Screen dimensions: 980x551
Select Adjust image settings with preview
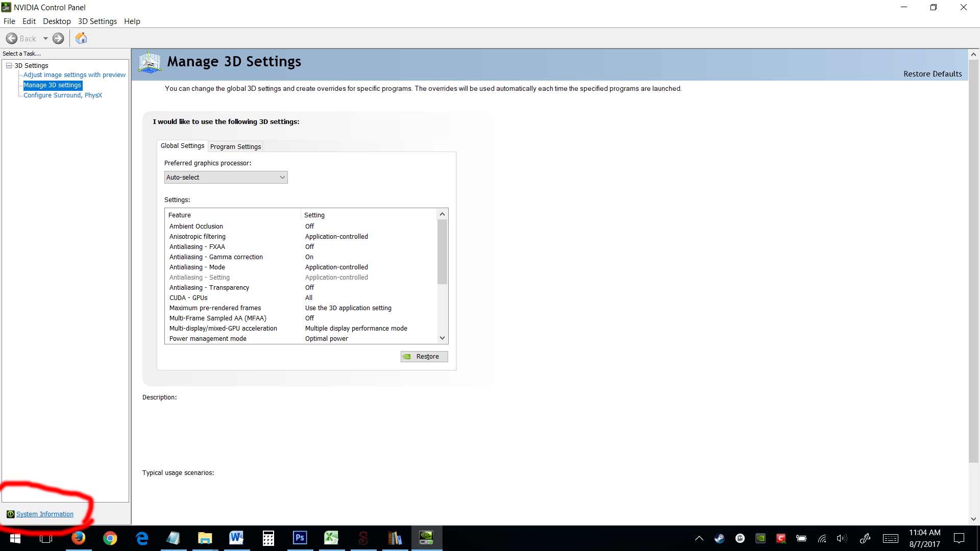[75, 75]
